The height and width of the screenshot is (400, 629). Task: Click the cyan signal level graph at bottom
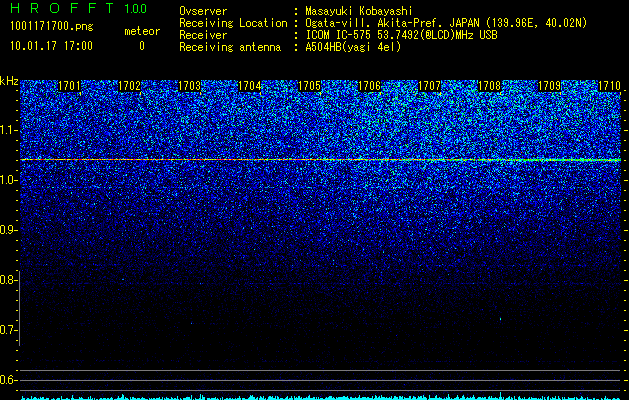coord(321,397)
